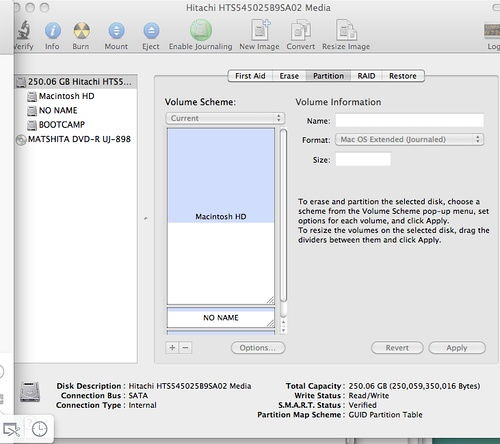The width and height of the screenshot is (500, 444).
Task: Click the Convert image icon
Action: point(301,31)
